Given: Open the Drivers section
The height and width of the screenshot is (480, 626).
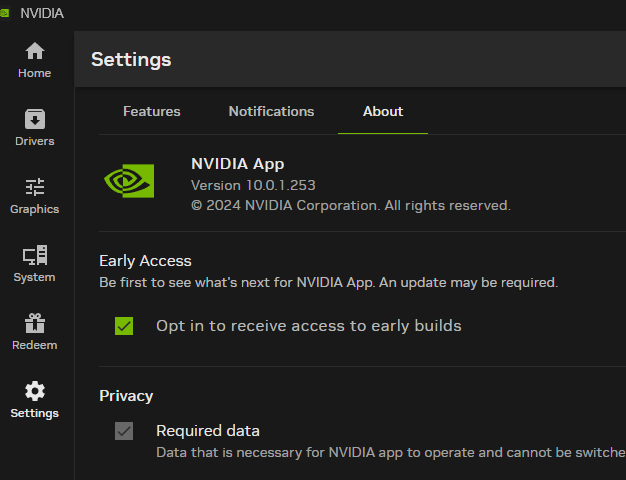Looking at the screenshot, I should tap(35, 128).
